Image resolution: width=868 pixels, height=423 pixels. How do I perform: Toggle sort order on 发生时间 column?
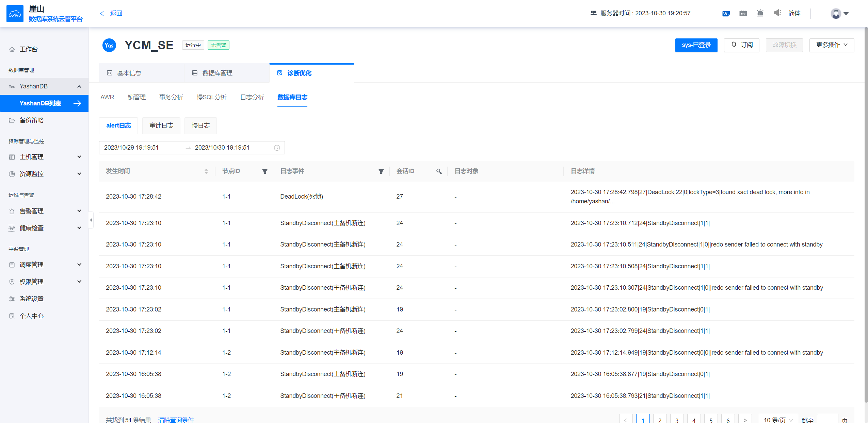coord(206,171)
